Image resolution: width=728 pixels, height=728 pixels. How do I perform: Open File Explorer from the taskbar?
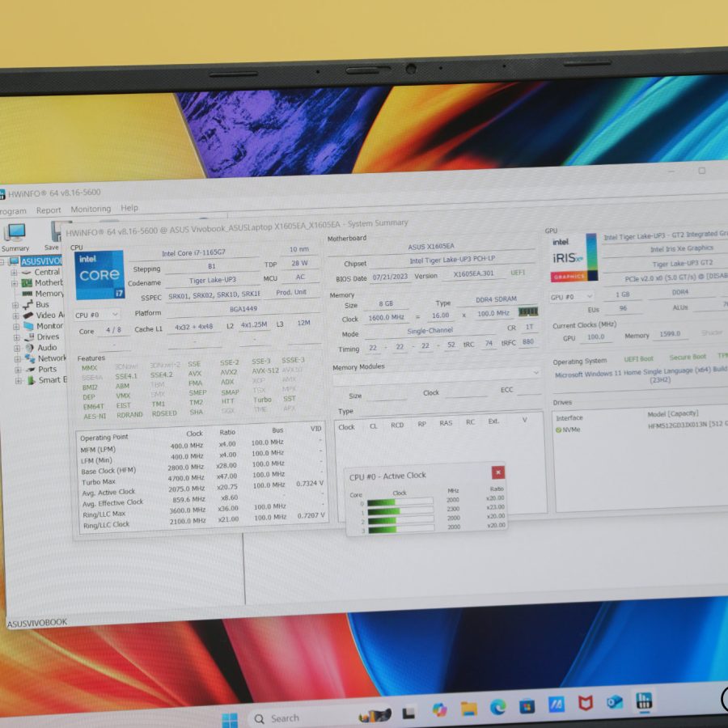(469, 709)
